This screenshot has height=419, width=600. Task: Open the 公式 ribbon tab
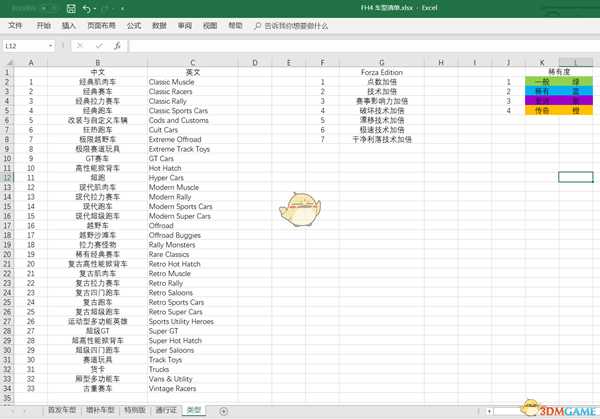(x=134, y=26)
